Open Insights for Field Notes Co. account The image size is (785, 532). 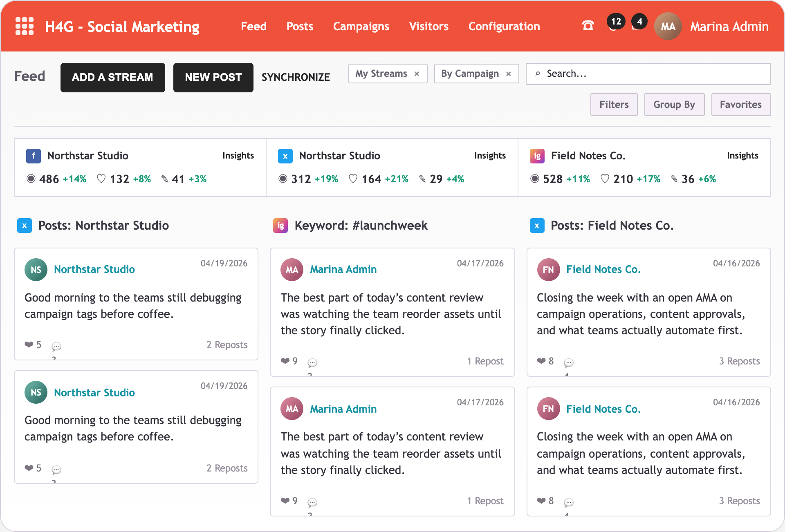[x=742, y=156]
